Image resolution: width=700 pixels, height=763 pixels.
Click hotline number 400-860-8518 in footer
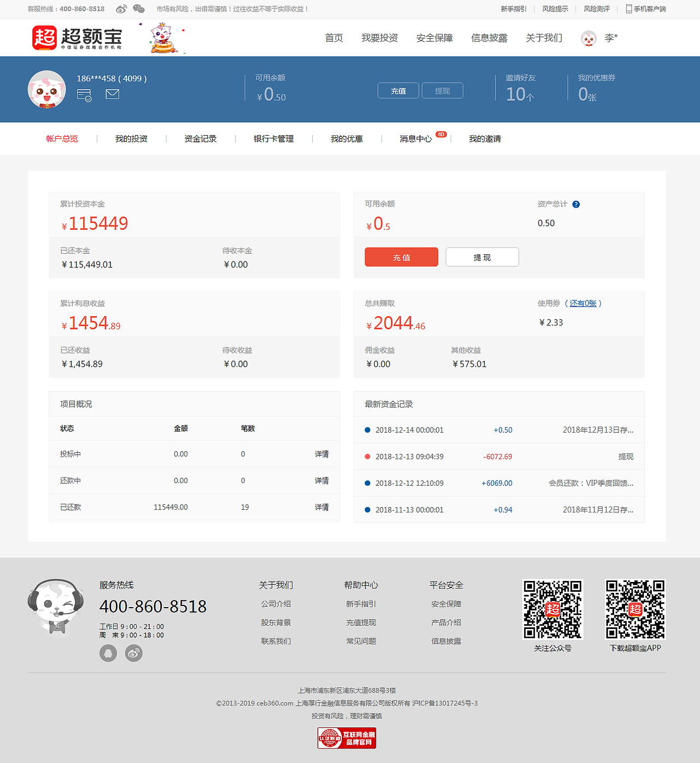tap(153, 607)
